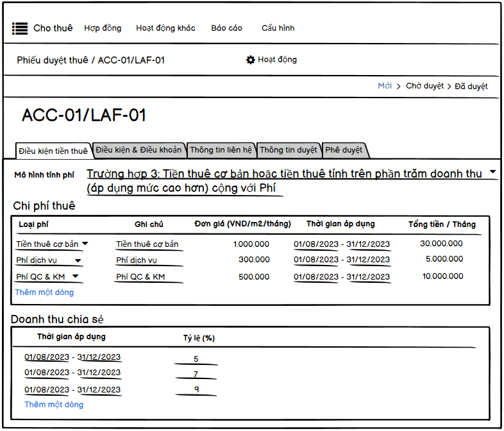Click end date in the 5% revenue row

[x=99, y=357]
